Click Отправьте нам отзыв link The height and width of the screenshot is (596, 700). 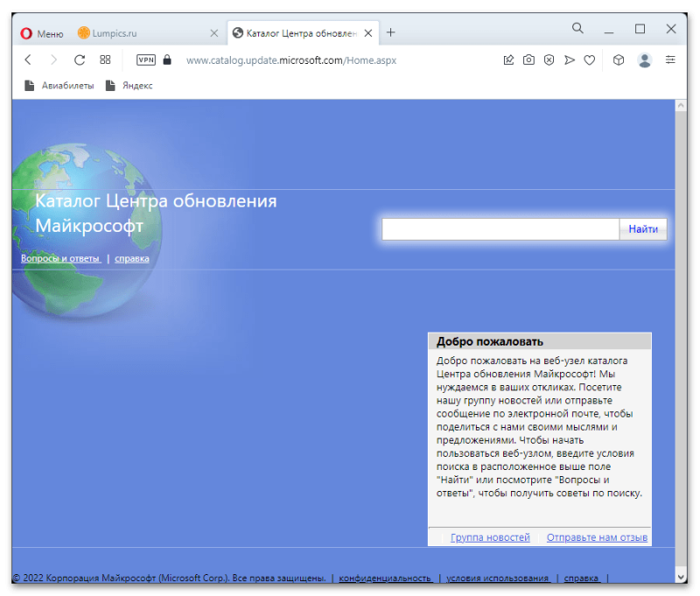coord(597,537)
